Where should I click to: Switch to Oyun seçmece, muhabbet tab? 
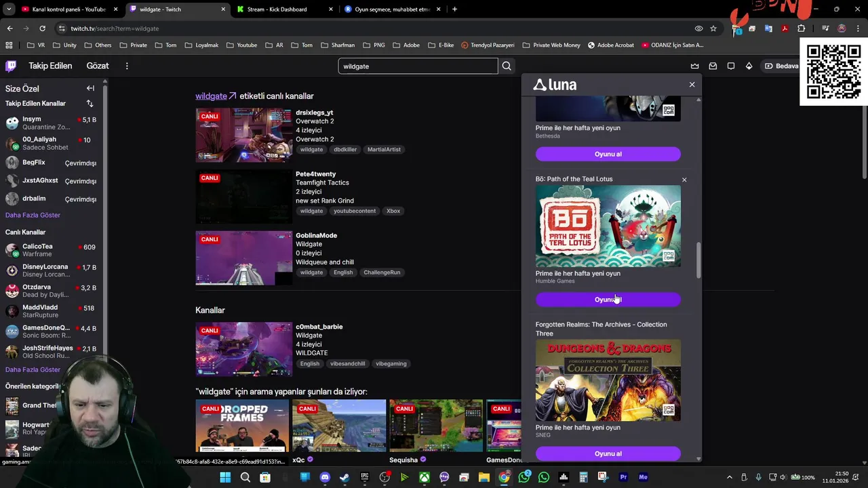point(392,9)
